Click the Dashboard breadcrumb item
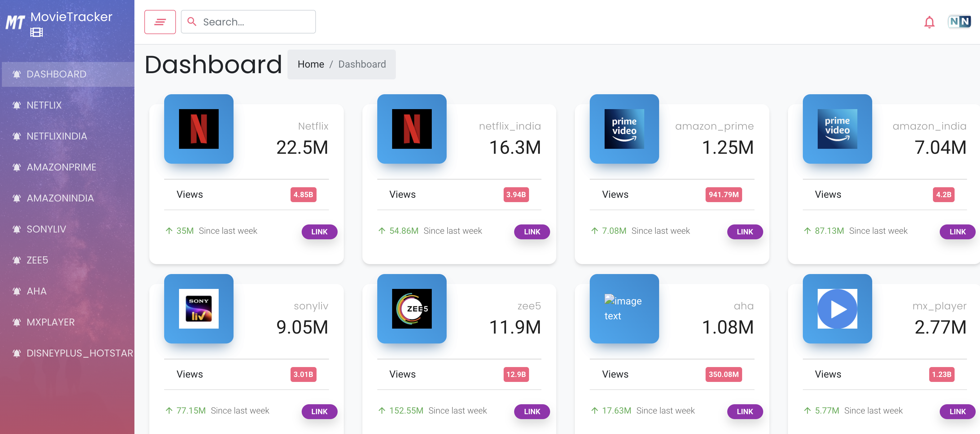The image size is (980, 434). pyautogui.click(x=362, y=64)
